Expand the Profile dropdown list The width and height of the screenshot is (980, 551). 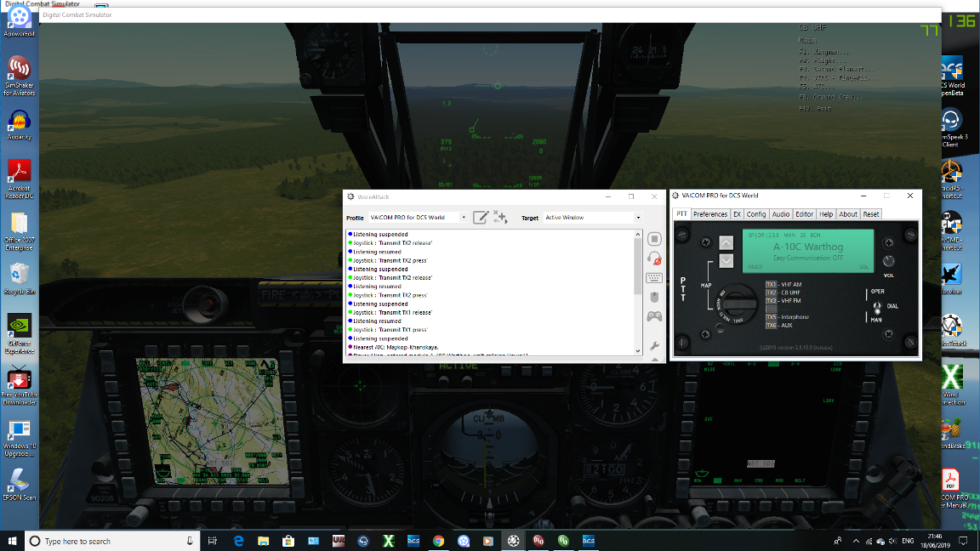coord(463,218)
